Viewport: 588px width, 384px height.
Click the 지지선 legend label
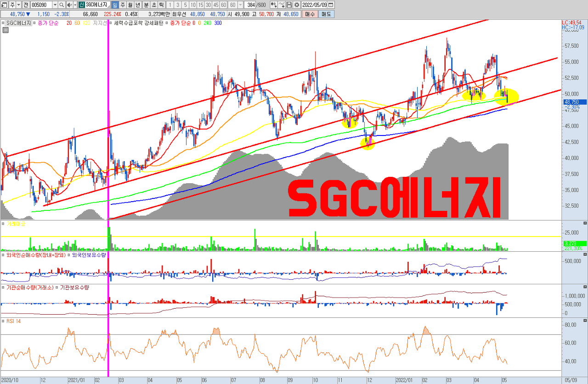click(x=100, y=23)
